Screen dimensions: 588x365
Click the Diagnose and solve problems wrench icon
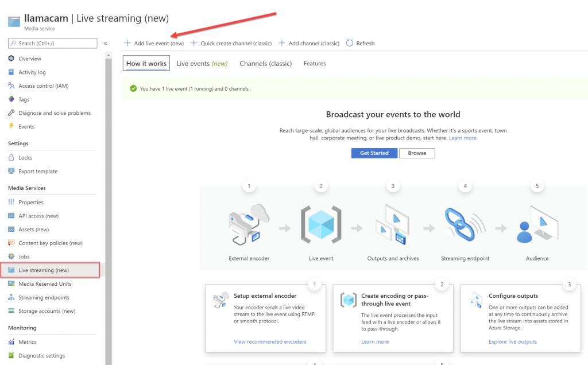[x=11, y=113]
